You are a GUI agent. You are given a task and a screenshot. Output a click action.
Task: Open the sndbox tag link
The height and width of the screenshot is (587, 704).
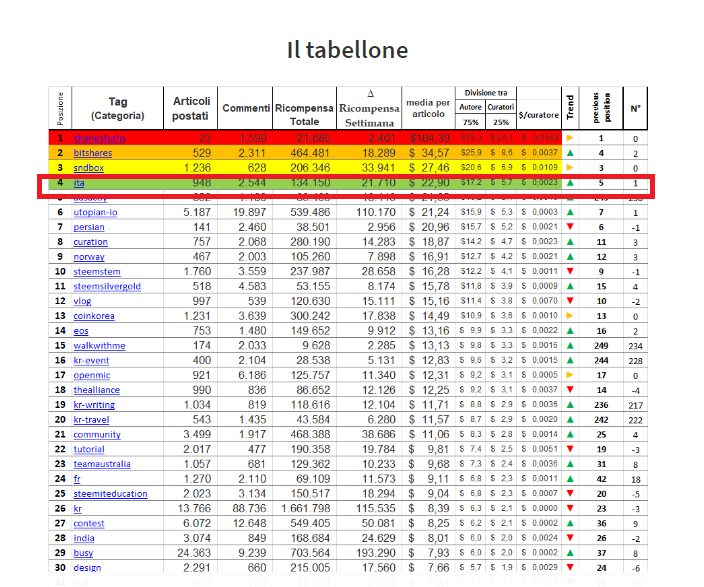coord(89,168)
